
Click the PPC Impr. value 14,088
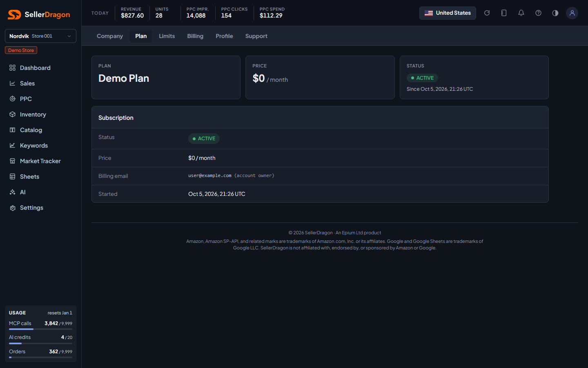pos(196,16)
